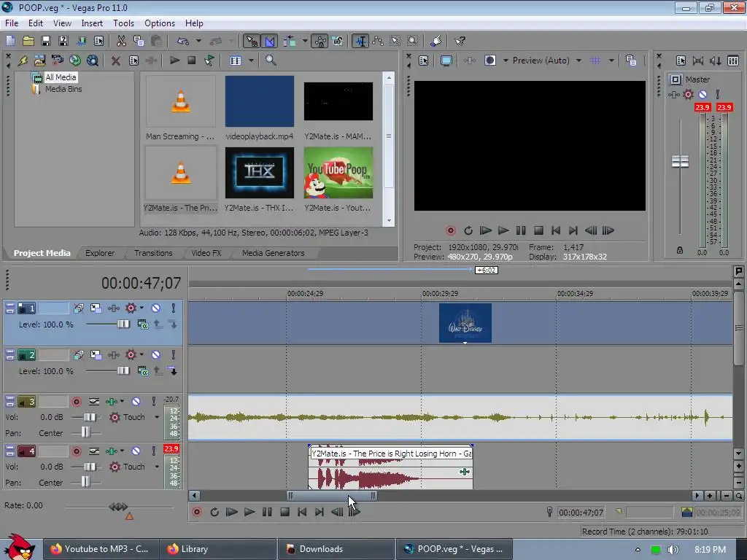Screen dimensions: 747x560
Task: Click timeline Stop transport button
Action: point(285,512)
